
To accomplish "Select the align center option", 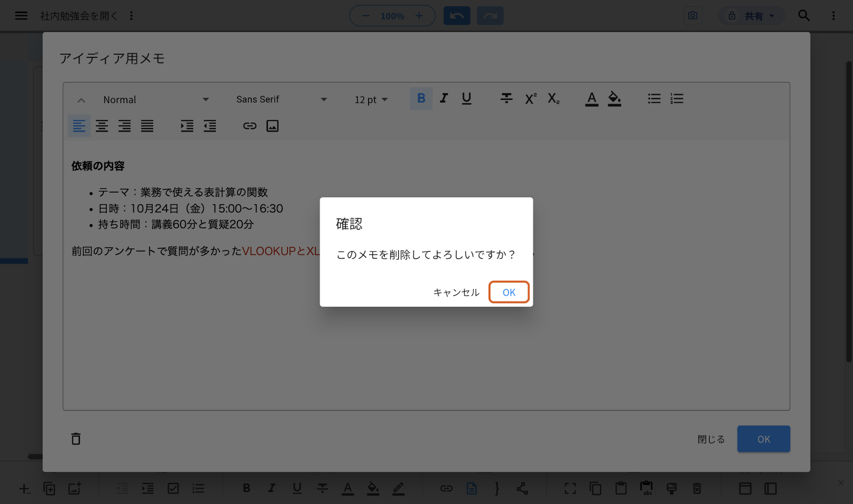I will pyautogui.click(x=102, y=126).
